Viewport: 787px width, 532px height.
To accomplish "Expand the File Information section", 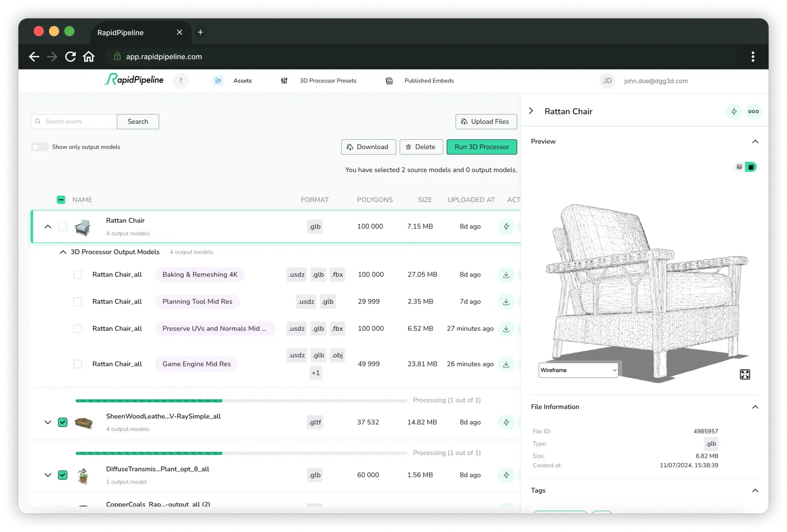I will point(754,407).
